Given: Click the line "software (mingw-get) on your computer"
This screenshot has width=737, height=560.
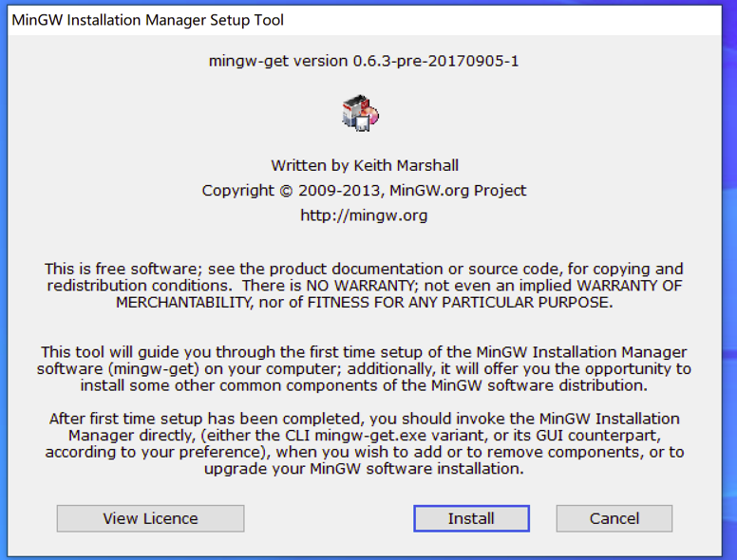Looking at the screenshot, I should click(364, 369).
